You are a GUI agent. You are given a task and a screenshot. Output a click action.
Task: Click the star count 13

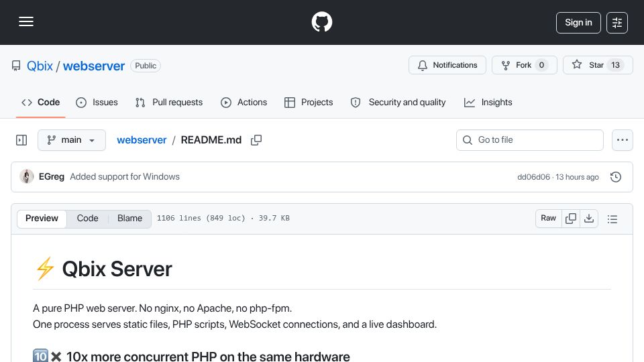(615, 65)
